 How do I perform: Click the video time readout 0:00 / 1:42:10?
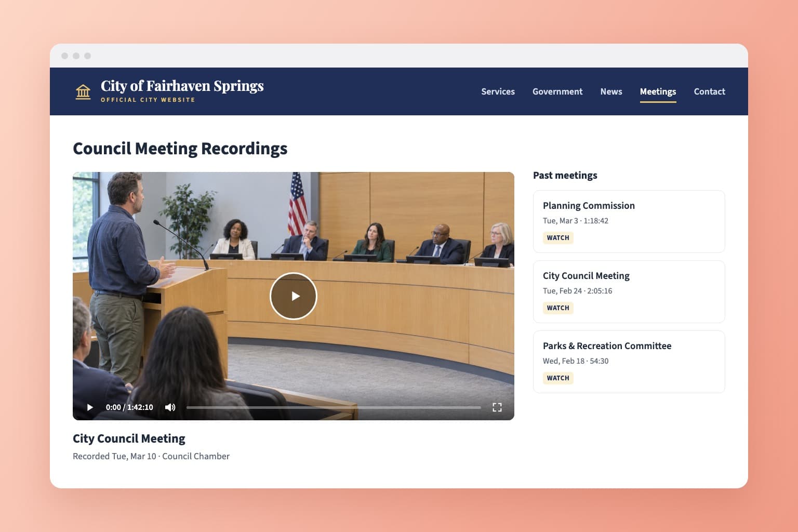click(129, 407)
